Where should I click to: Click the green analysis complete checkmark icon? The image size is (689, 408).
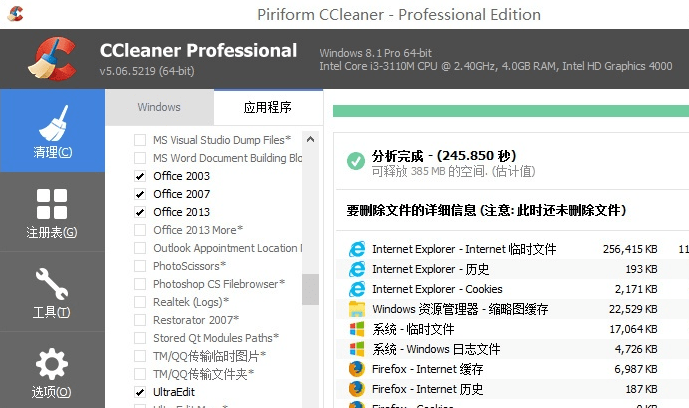355,161
